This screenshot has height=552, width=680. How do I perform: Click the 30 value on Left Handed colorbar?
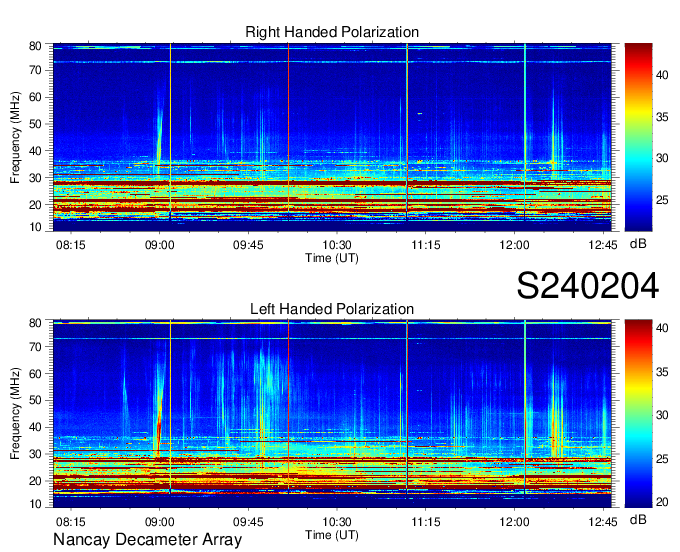tap(662, 415)
